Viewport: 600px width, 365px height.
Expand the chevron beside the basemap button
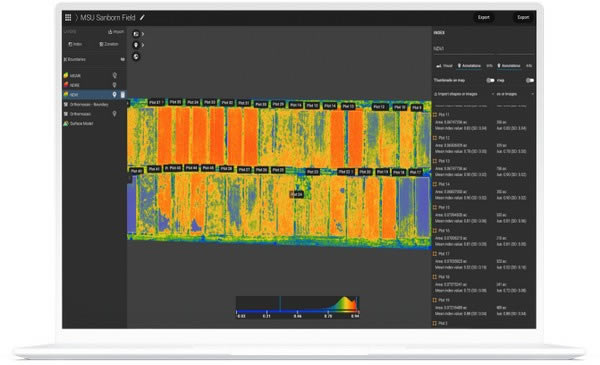point(143,34)
